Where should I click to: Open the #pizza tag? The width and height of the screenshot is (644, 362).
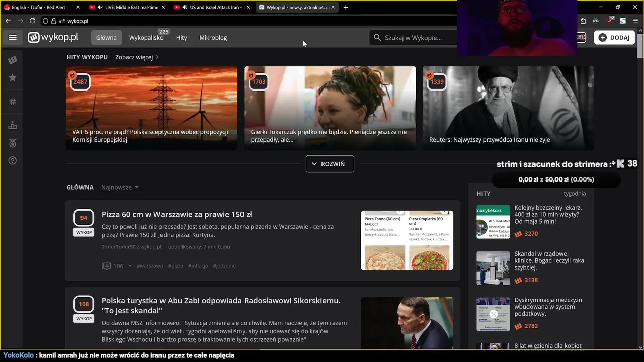point(176,266)
